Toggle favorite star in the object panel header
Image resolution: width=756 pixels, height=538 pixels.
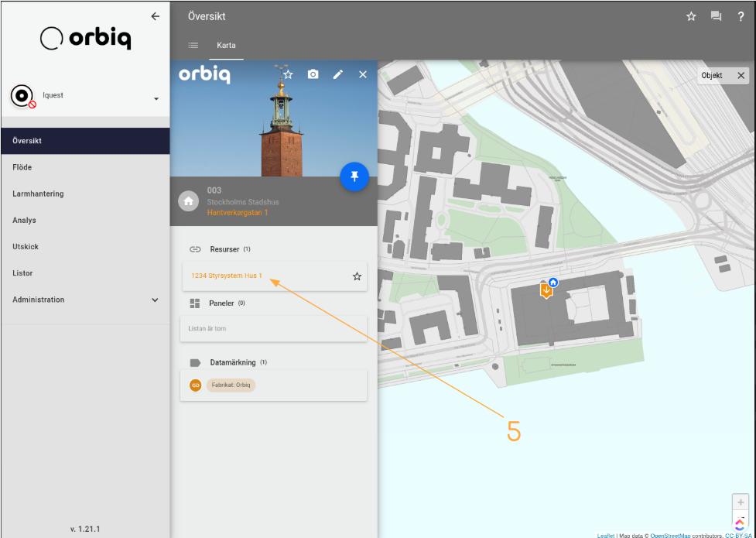[288, 74]
